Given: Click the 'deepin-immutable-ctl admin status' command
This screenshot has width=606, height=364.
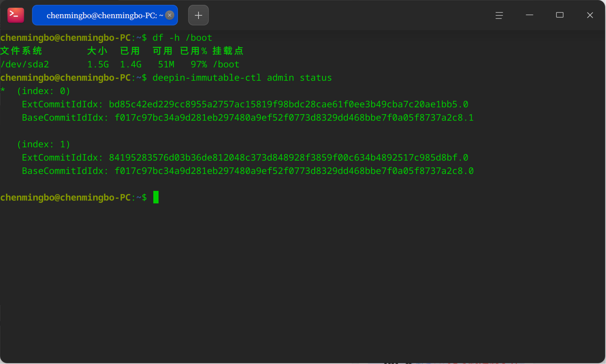Looking at the screenshot, I should 242,78.
